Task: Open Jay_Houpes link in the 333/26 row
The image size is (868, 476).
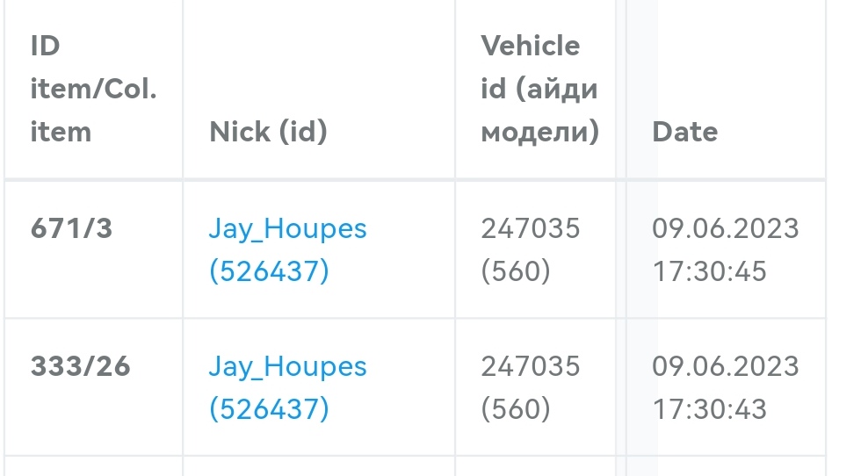Action: click(287, 365)
